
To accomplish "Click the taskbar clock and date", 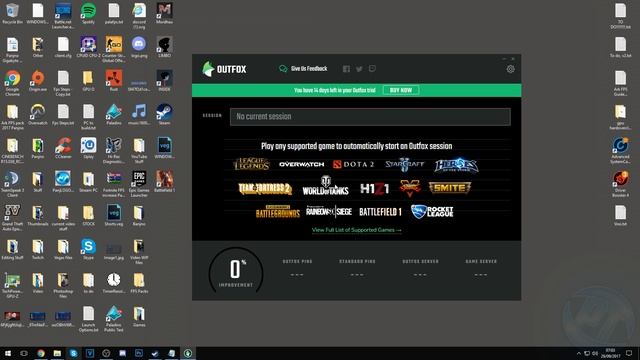I will tap(611, 353).
